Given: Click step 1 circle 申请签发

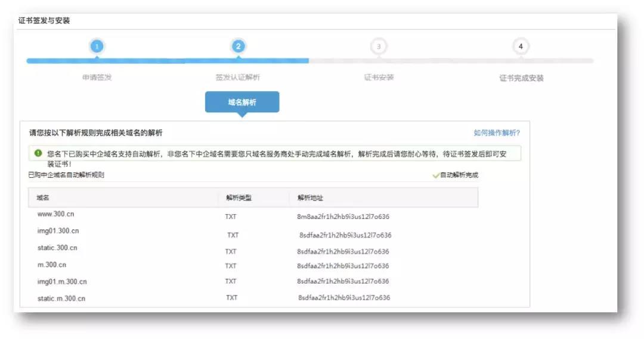Looking at the screenshot, I should click(97, 47).
